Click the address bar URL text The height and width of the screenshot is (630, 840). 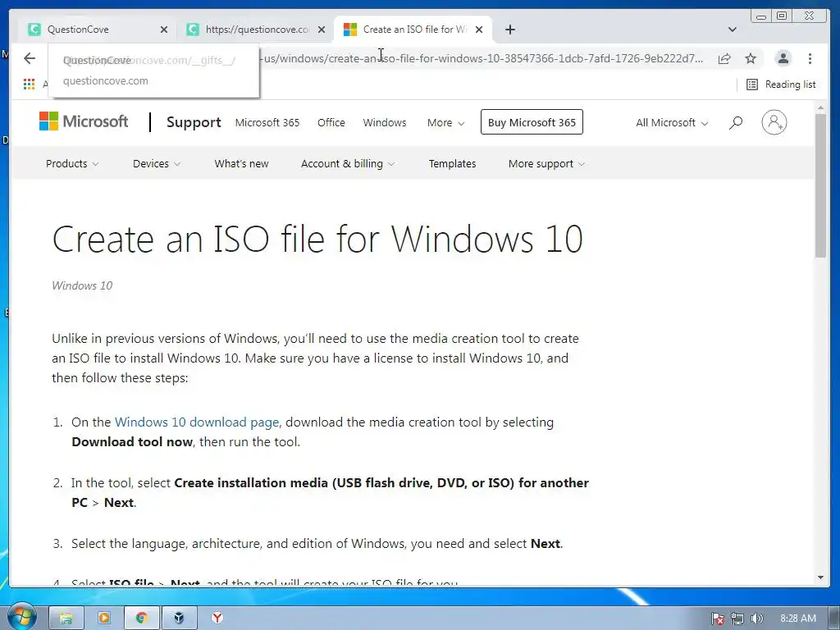[482, 58]
